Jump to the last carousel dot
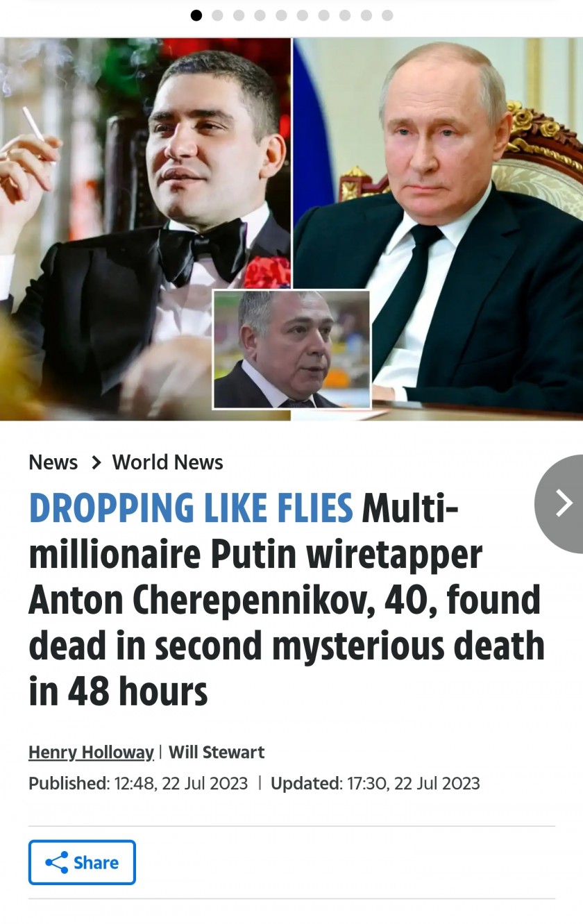583x924 pixels. 387,15
